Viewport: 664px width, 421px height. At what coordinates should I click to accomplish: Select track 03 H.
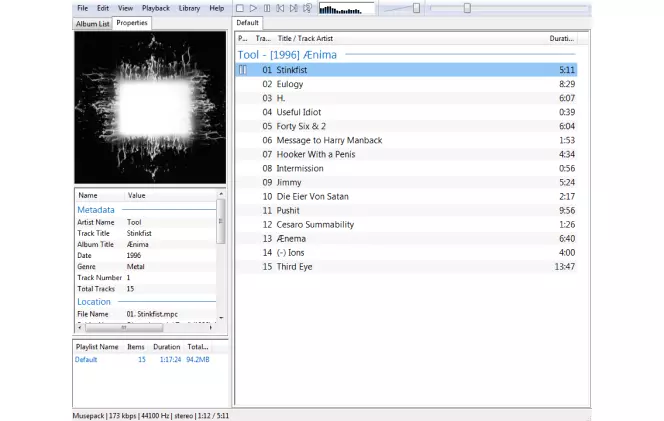click(406, 98)
